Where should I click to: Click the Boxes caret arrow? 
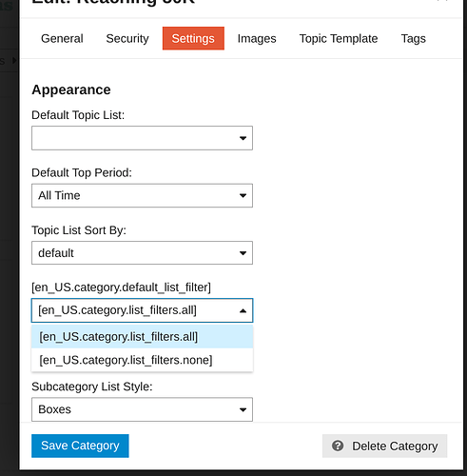coord(243,409)
